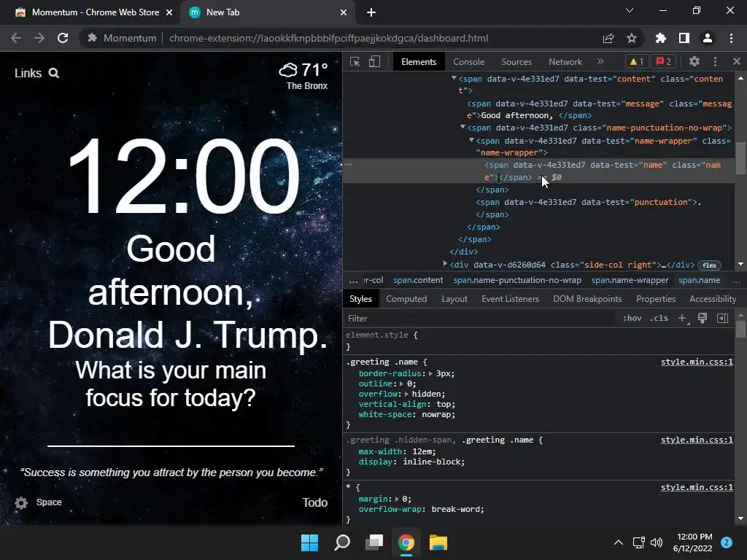The height and width of the screenshot is (560, 747).
Task: Open the Chrome profile avatar icon
Action: pyautogui.click(x=708, y=38)
